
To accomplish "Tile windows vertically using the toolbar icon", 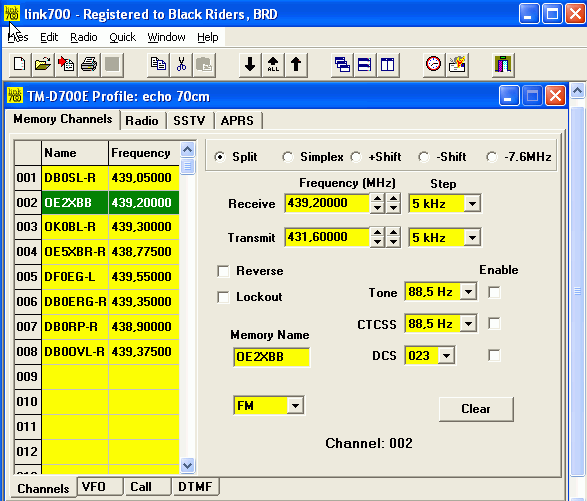I will [x=388, y=65].
